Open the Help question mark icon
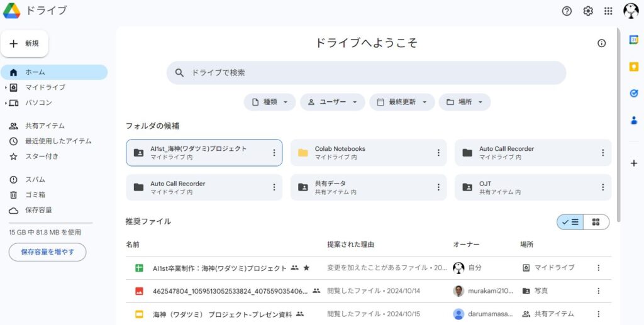Image resolution: width=644 pixels, height=325 pixels. click(567, 11)
